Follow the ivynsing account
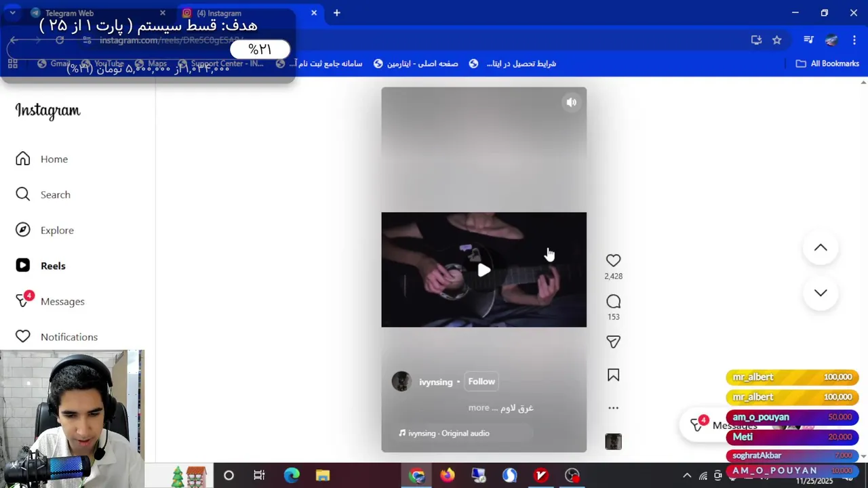This screenshot has height=488, width=868. (481, 382)
